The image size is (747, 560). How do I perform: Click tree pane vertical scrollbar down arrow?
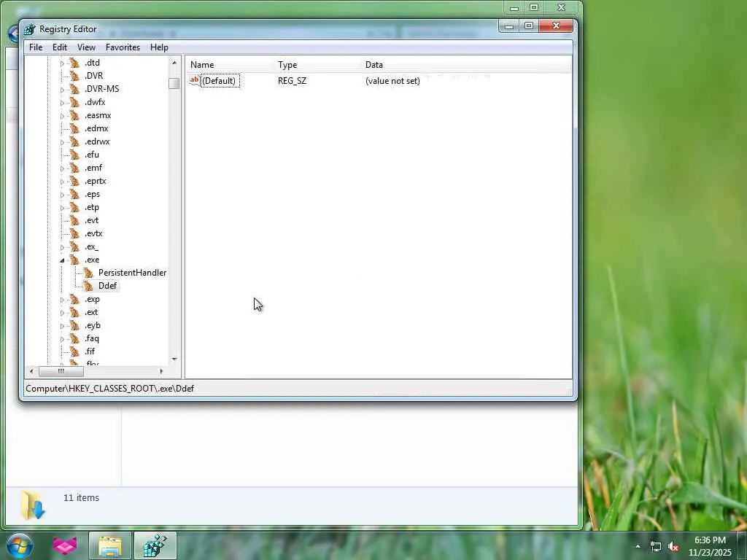tap(174, 359)
